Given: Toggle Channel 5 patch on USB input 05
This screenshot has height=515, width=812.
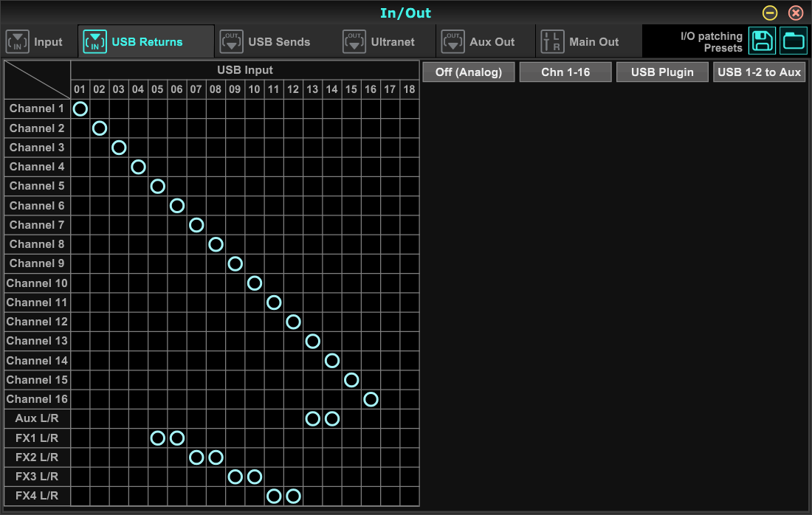Looking at the screenshot, I should pyautogui.click(x=157, y=187).
